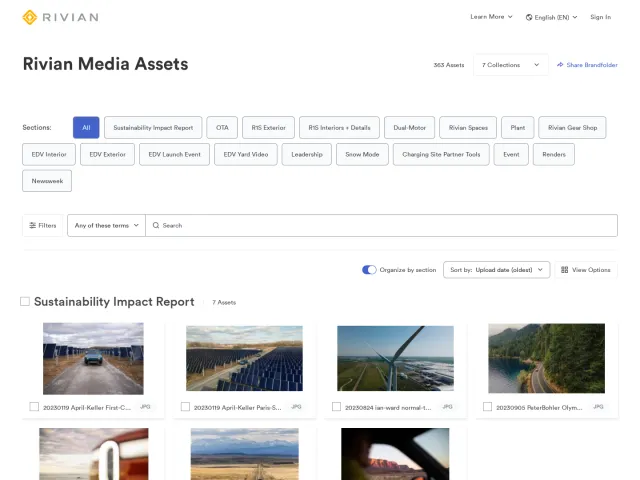Click filename 20230119 April-Keller Paris-S...
640x480 pixels.
(x=238, y=407)
